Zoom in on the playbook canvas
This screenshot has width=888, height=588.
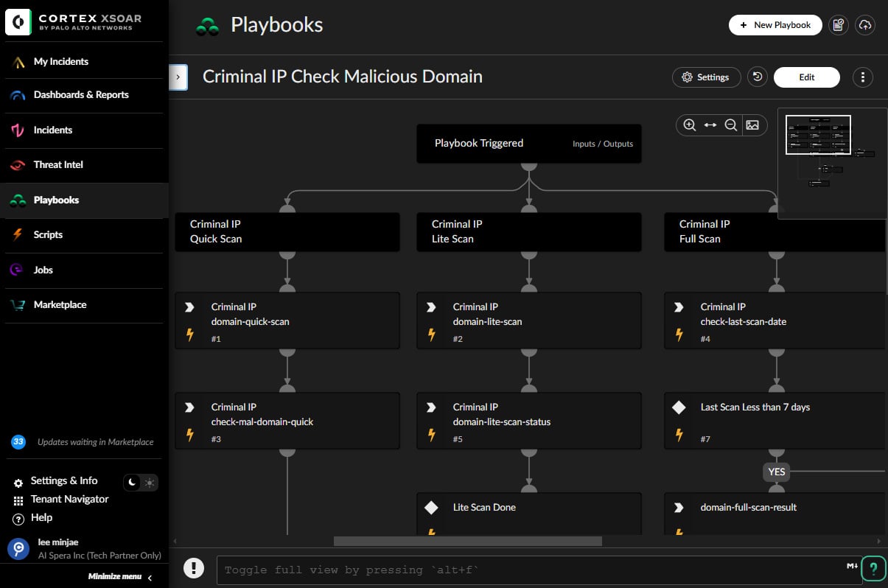click(x=690, y=125)
